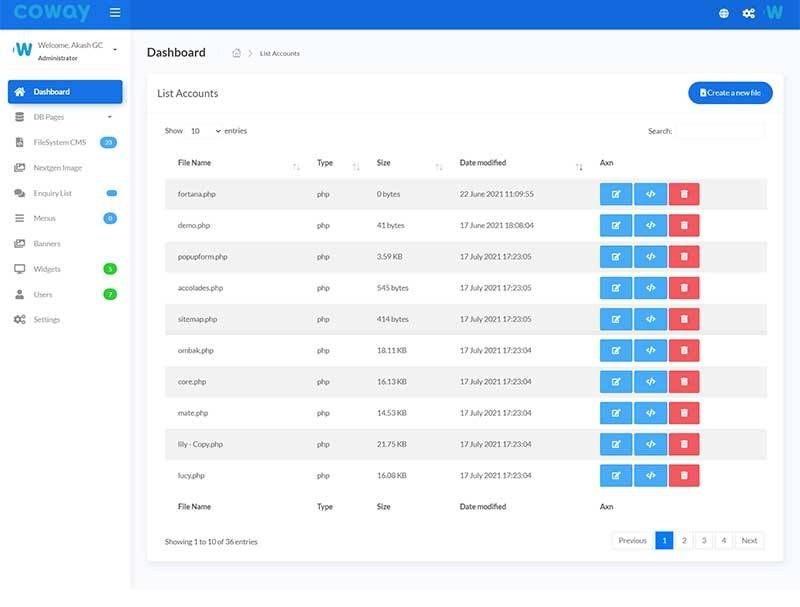Click edit icon for sitemap.php
800x607 pixels.
tap(616, 319)
